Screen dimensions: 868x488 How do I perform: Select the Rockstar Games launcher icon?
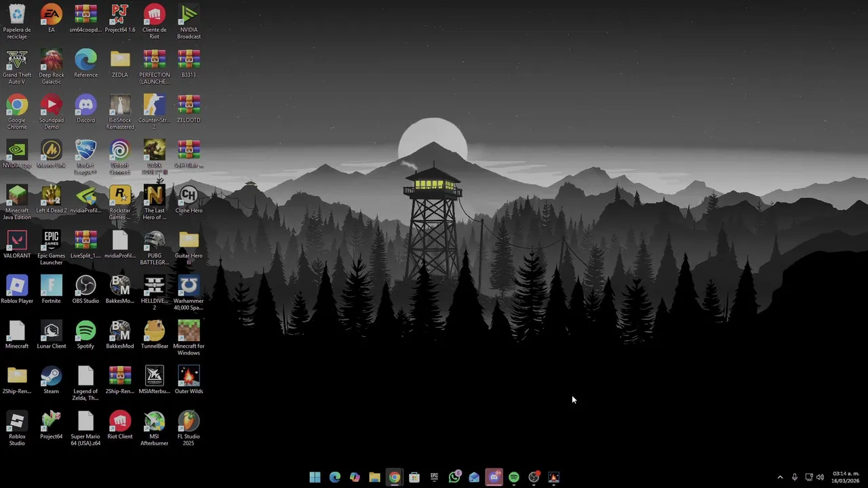pos(120,203)
